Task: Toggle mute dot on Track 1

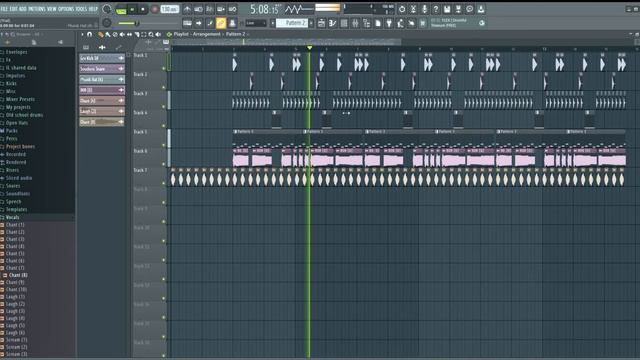Action: (164, 68)
